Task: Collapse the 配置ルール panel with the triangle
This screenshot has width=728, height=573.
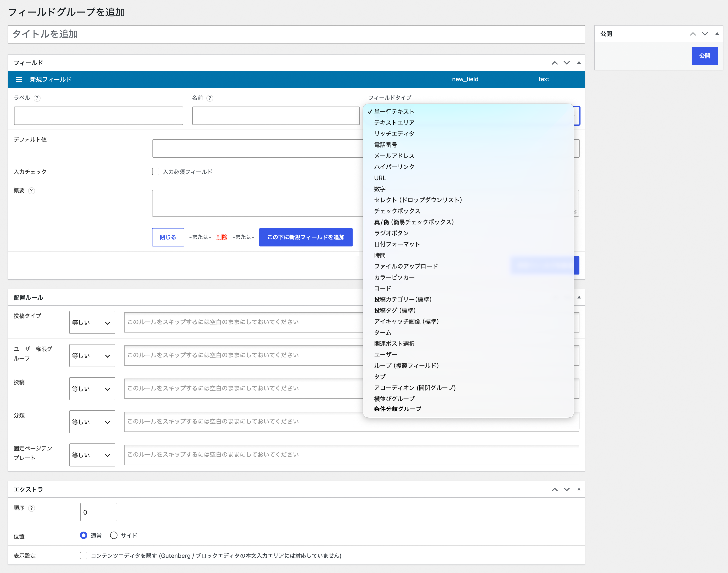Action: point(579,297)
